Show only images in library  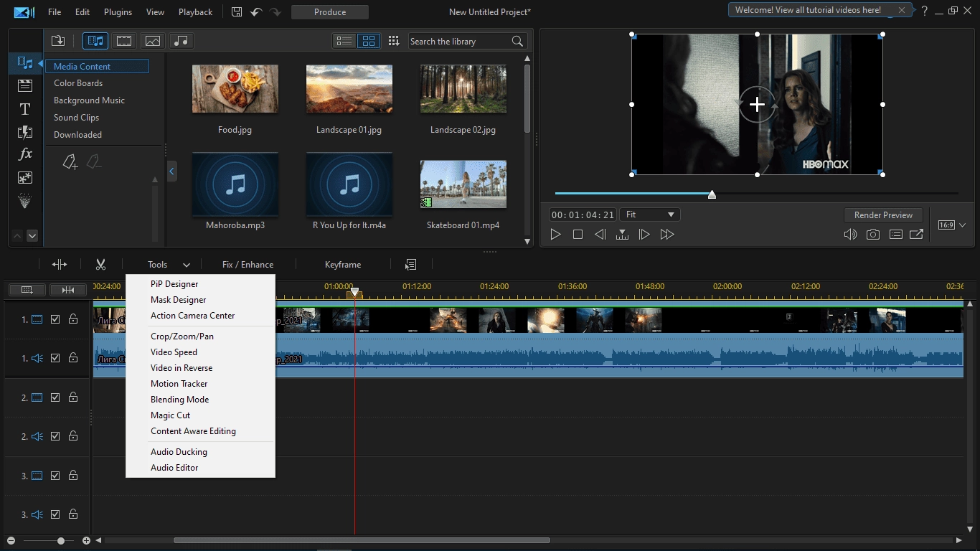(152, 41)
